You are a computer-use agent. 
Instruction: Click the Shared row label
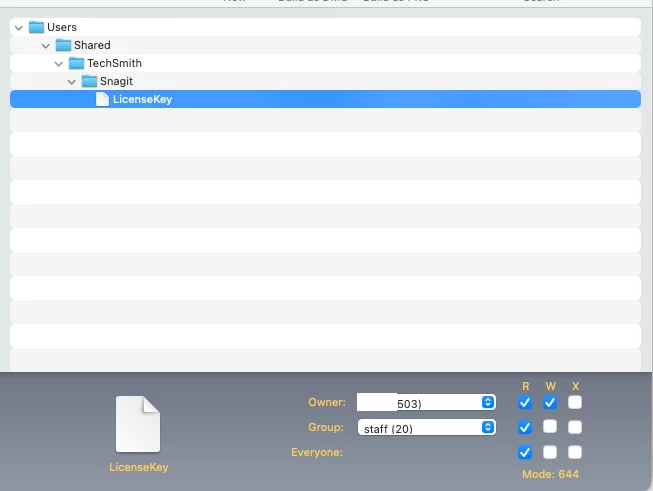pos(92,45)
